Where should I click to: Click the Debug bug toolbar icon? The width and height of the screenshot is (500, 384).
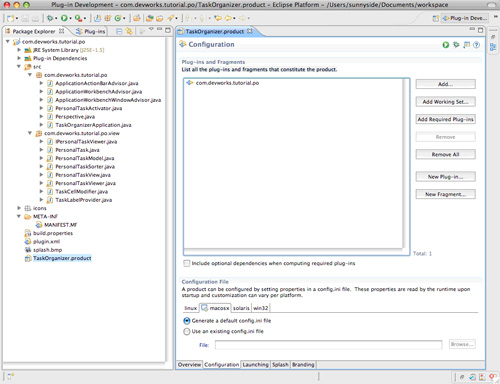tap(50, 18)
